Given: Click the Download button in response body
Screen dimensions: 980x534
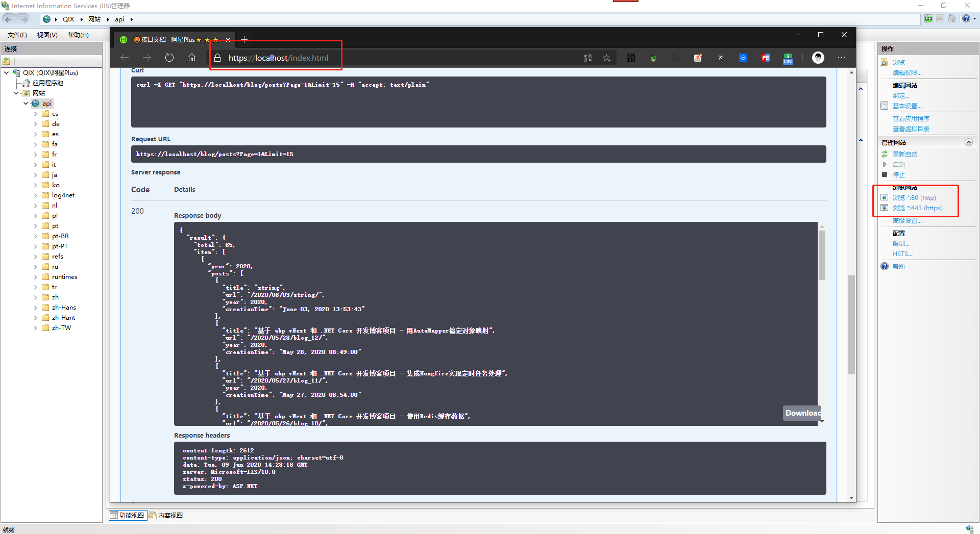Looking at the screenshot, I should [802, 413].
